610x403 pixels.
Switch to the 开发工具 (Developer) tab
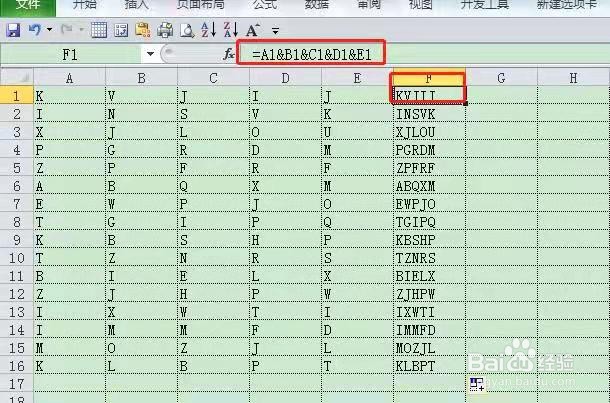[485, 5]
